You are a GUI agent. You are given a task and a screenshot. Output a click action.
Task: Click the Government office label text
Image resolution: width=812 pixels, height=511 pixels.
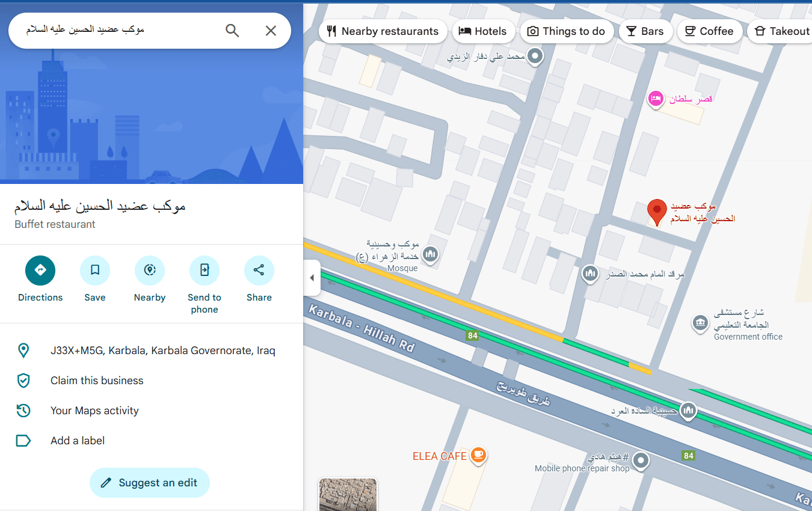748,337
